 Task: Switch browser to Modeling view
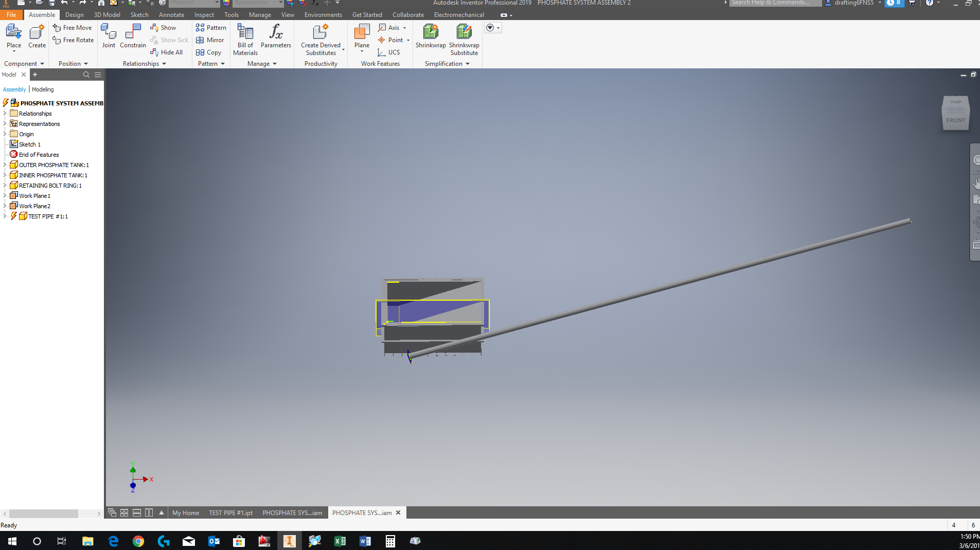coord(43,89)
